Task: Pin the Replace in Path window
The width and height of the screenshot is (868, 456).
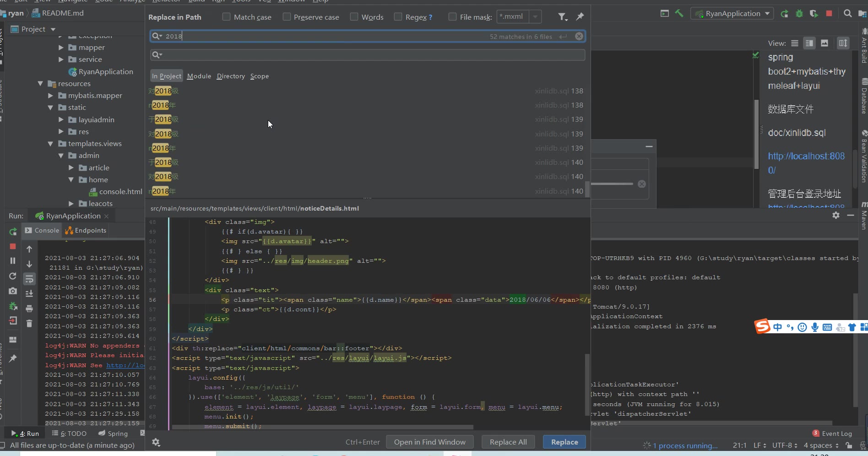Action: point(580,17)
